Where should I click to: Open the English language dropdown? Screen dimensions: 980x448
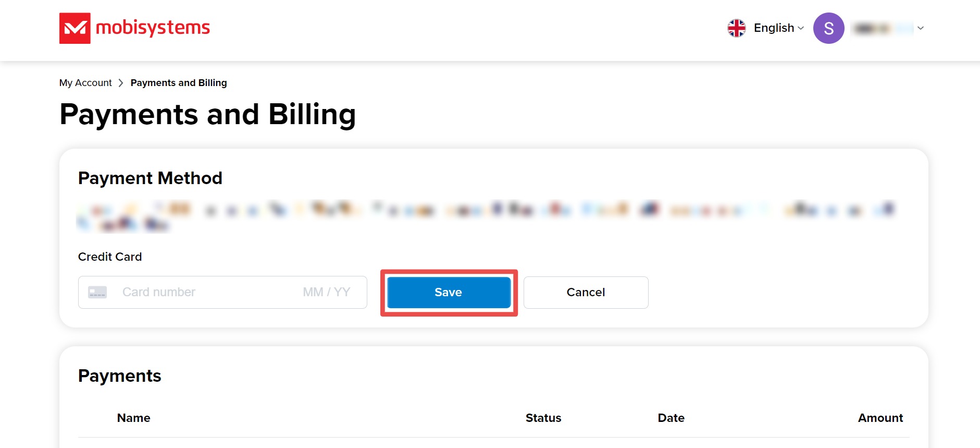pos(778,28)
